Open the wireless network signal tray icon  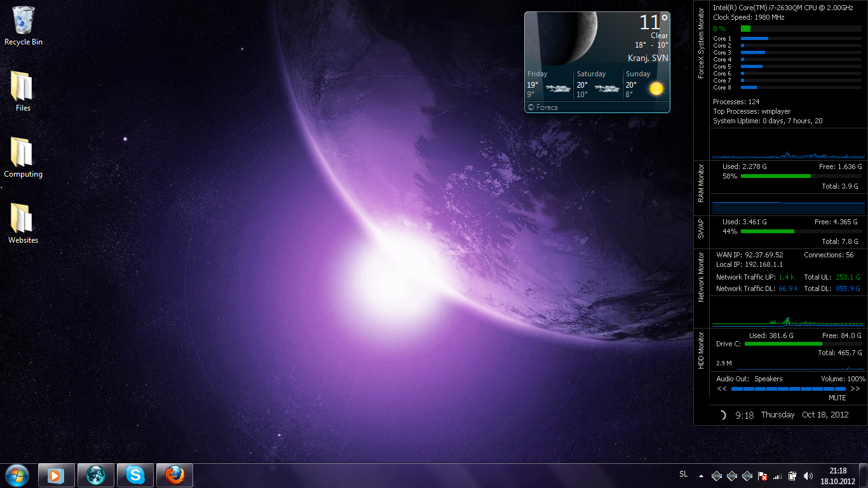[x=778, y=475]
